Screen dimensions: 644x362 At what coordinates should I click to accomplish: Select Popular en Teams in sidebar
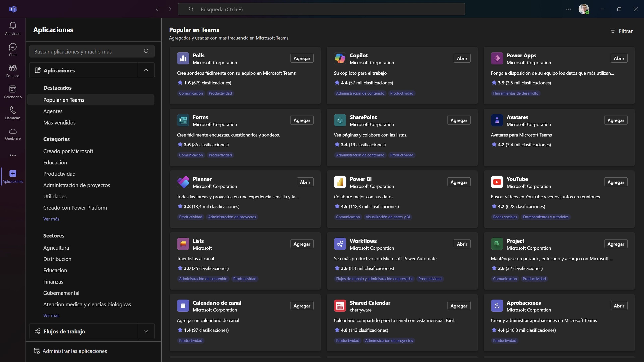pos(91,100)
